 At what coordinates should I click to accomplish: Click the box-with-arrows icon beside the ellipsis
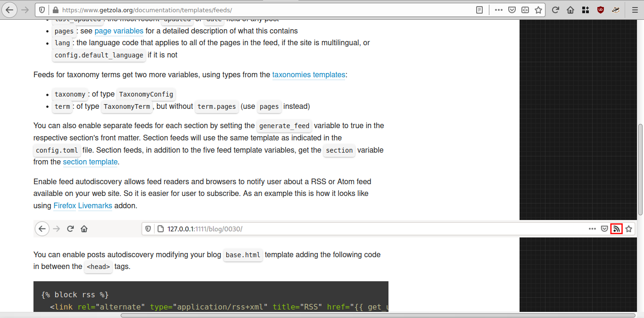tap(525, 9)
